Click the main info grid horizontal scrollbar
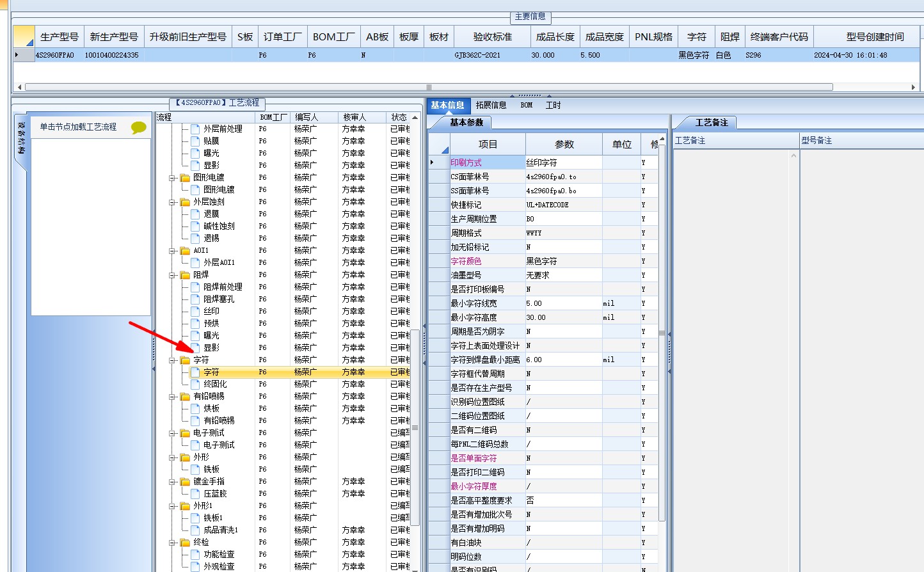The image size is (924, 572). [x=429, y=87]
